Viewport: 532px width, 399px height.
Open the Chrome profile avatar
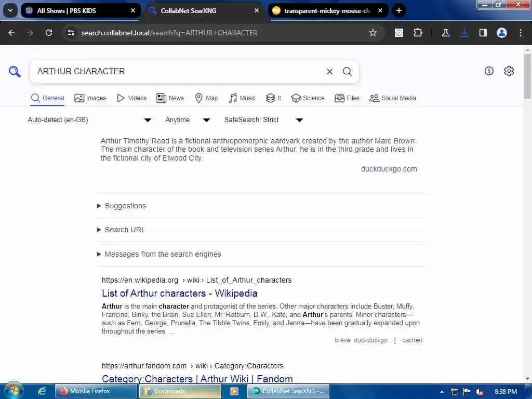[x=502, y=33]
